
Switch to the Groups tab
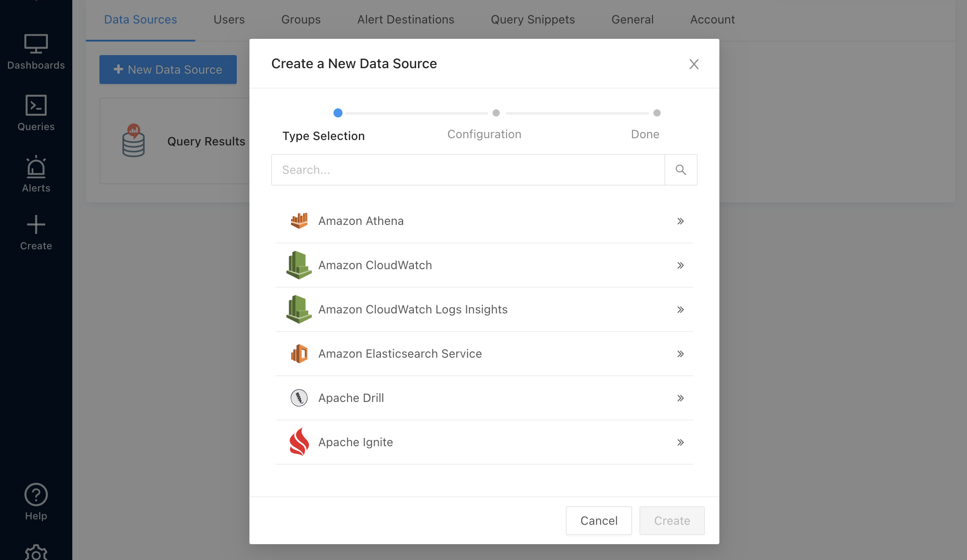click(301, 20)
